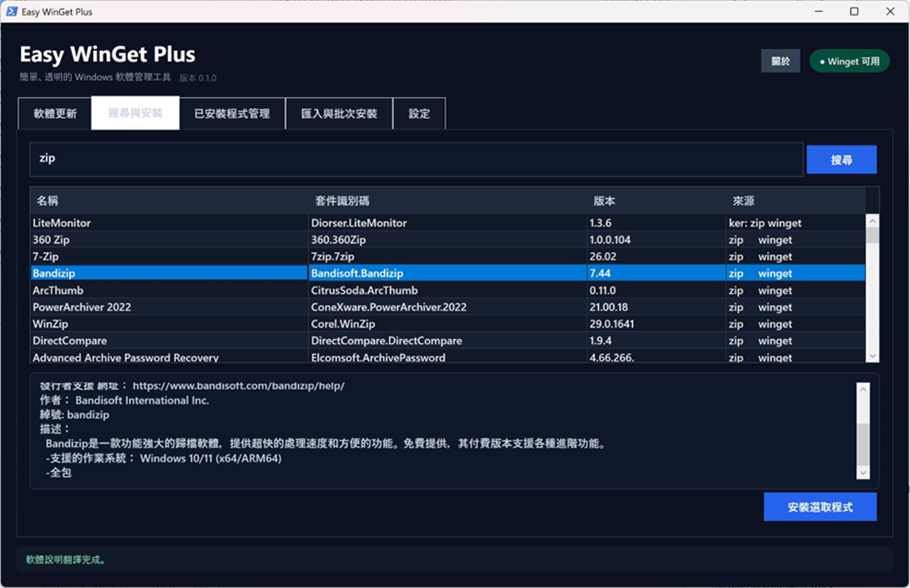
Task: Select Advanced Archive Password Recovery row
Action: [448, 357]
